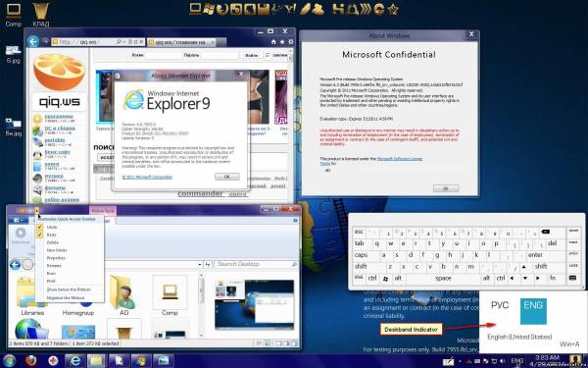Image resolution: width=588 pixels, height=368 pixels.
Task: Open Internet Explorer taskbar icon
Action: pos(75,360)
